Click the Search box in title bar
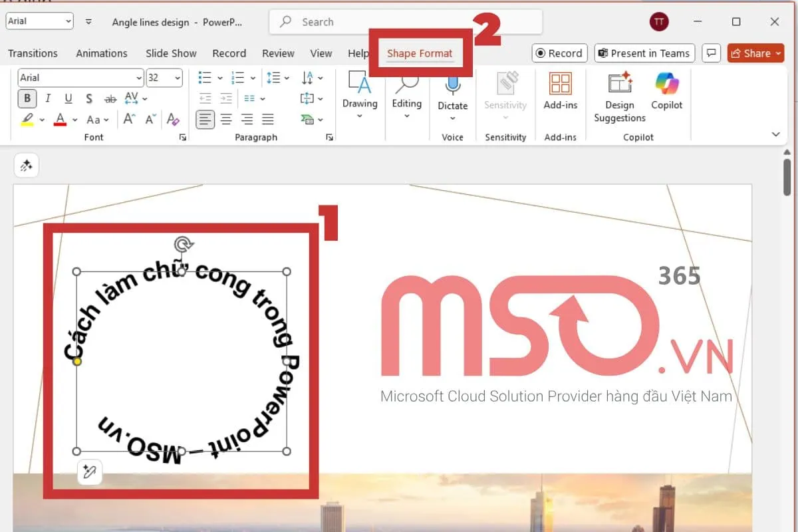798x532 pixels. 406,22
